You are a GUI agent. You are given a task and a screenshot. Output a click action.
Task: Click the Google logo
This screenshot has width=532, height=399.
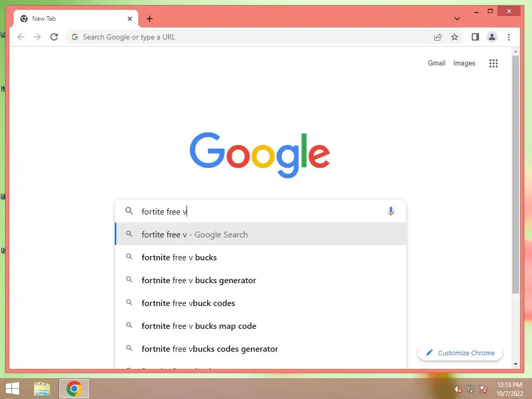(260, 155)
